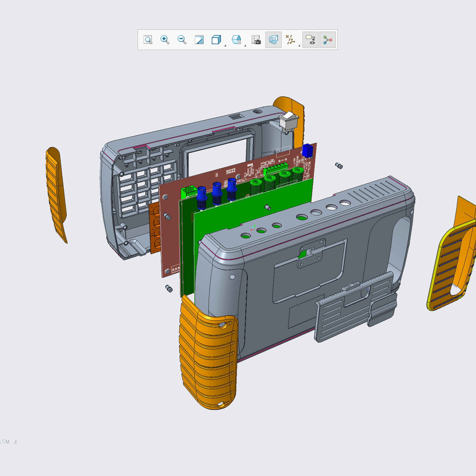
Task: Select the blue connector at board corner
Action: pos(307,151)
